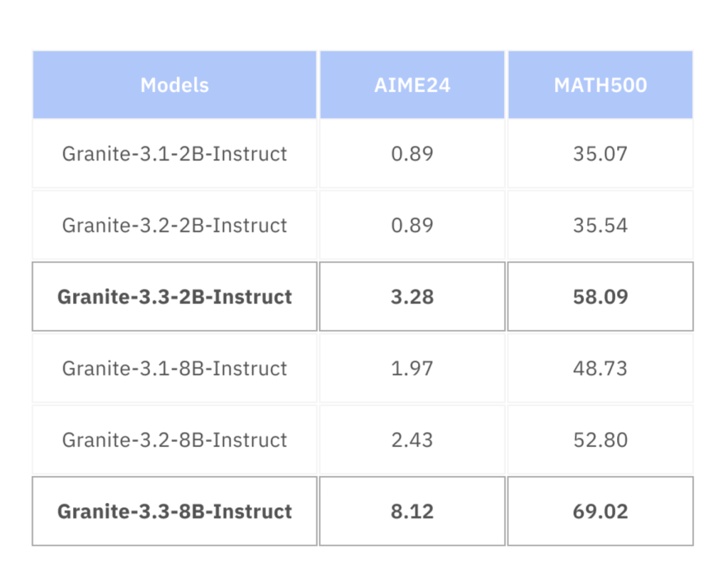The width and height of the screenshot is (728, 567).
Task: Click the 35.07 MATH500 score
Action: coord(600,154)
